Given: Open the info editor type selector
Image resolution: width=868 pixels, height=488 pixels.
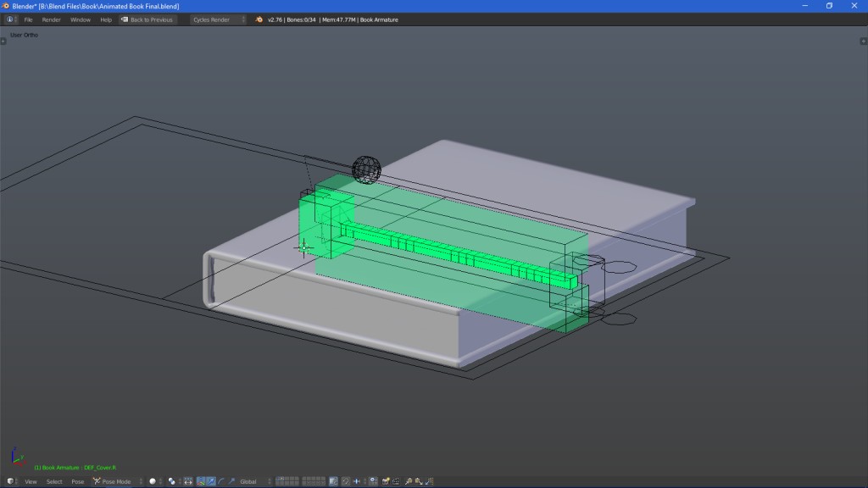Looking at the screenshot, I should [x=11, y=19].
